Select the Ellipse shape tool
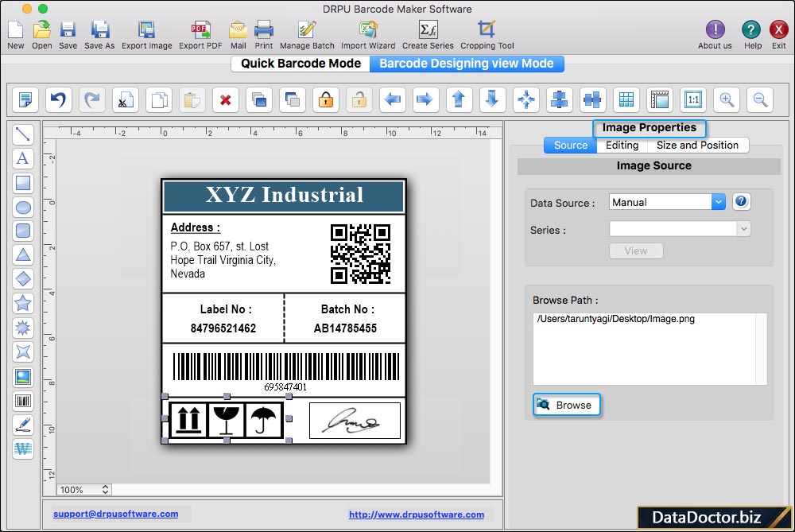This screenshot has height=532, width=795. [x=23, y=207]
